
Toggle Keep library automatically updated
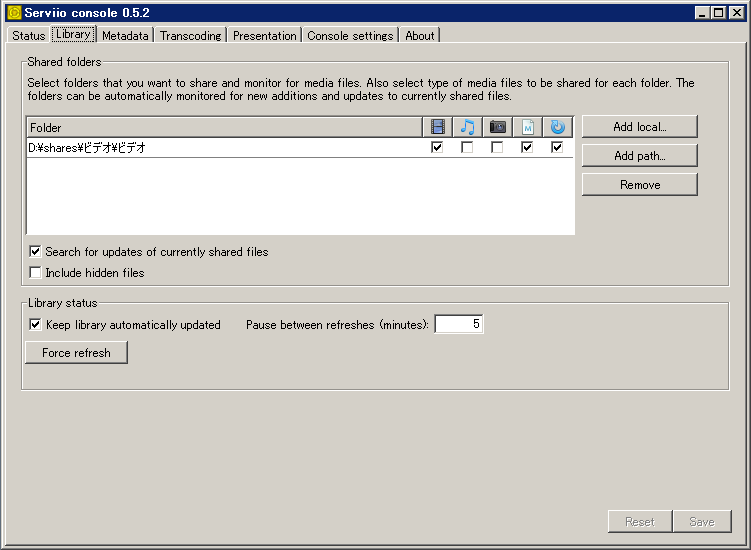pyautogui.click(x=36, y=325)
